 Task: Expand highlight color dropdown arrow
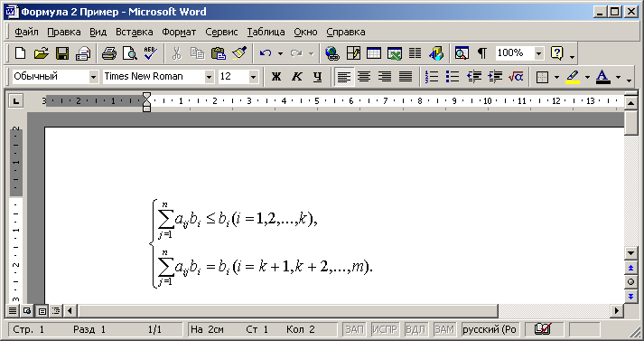click(587, 77)
